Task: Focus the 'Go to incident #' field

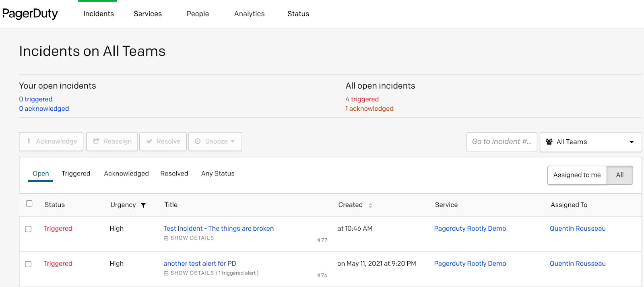Action: coord(502,142)
